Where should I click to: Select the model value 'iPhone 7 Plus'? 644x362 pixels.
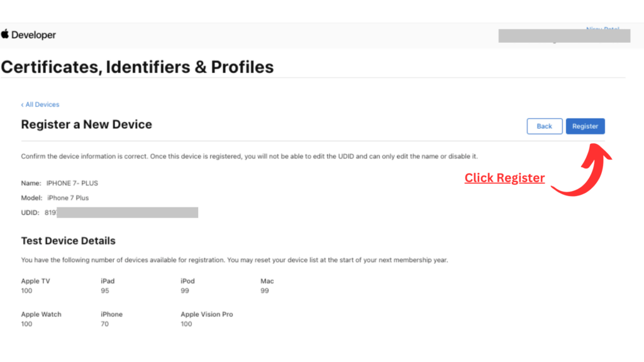point(68,198)
